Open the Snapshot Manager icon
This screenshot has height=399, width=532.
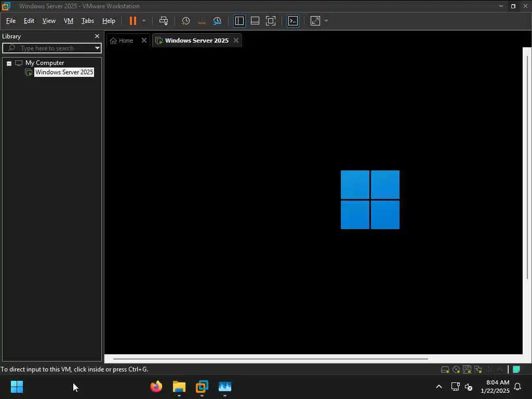point(217,21)
